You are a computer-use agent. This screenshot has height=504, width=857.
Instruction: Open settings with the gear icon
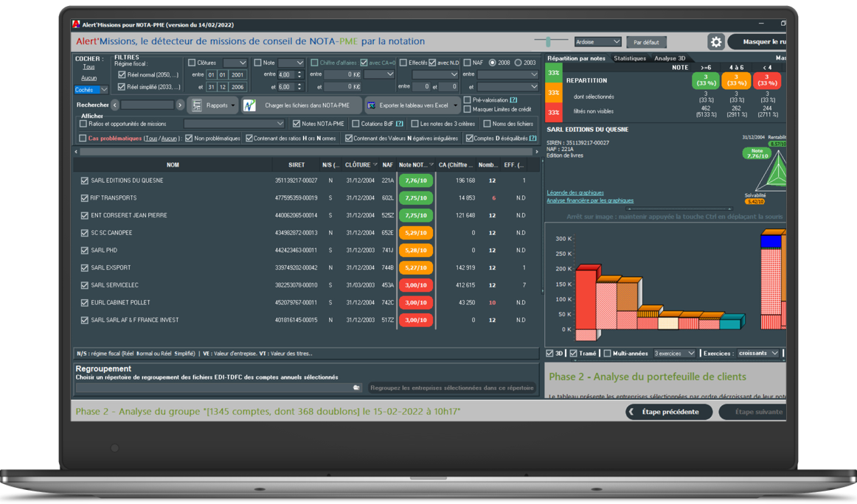pyautogui.click(x=715, y=42)
